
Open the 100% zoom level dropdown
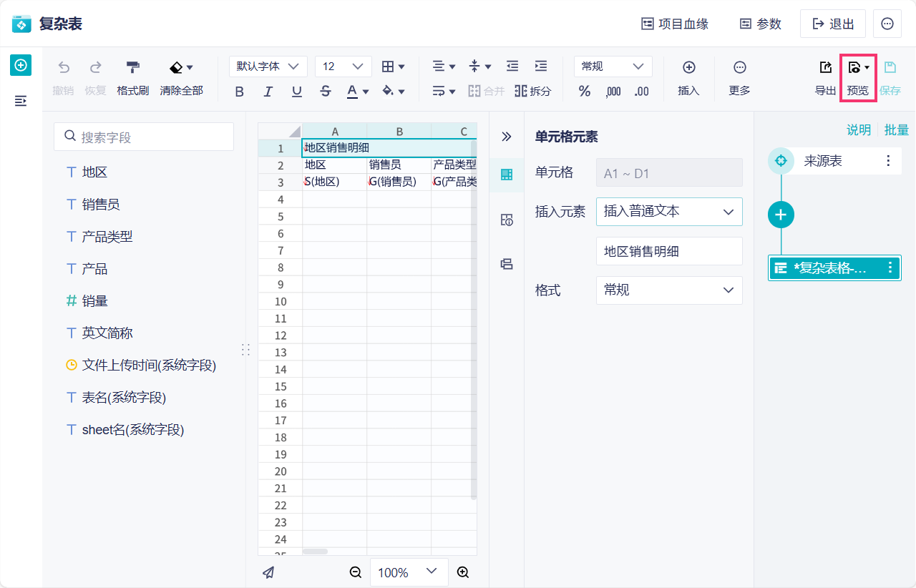pos(409,572)
